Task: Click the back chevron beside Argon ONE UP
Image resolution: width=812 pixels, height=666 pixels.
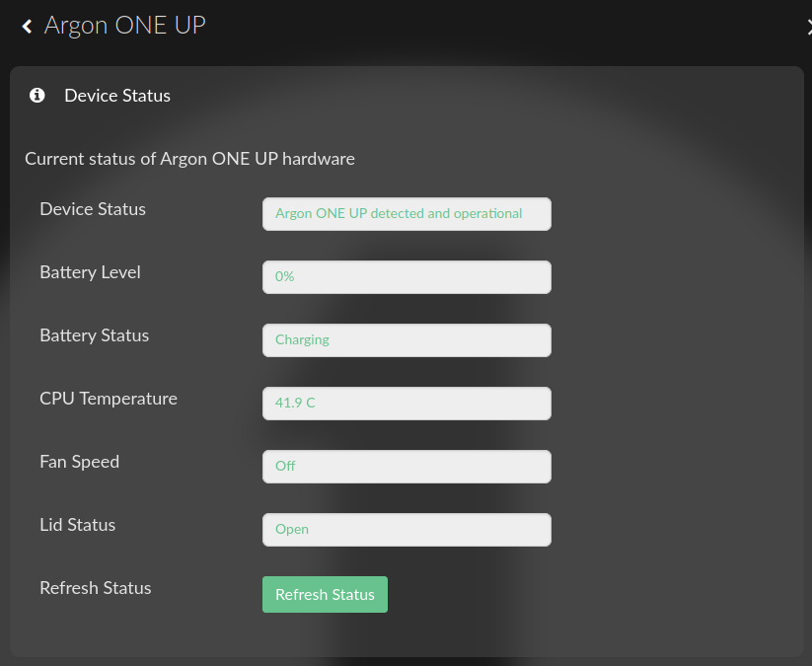Action: pos(27,27)
